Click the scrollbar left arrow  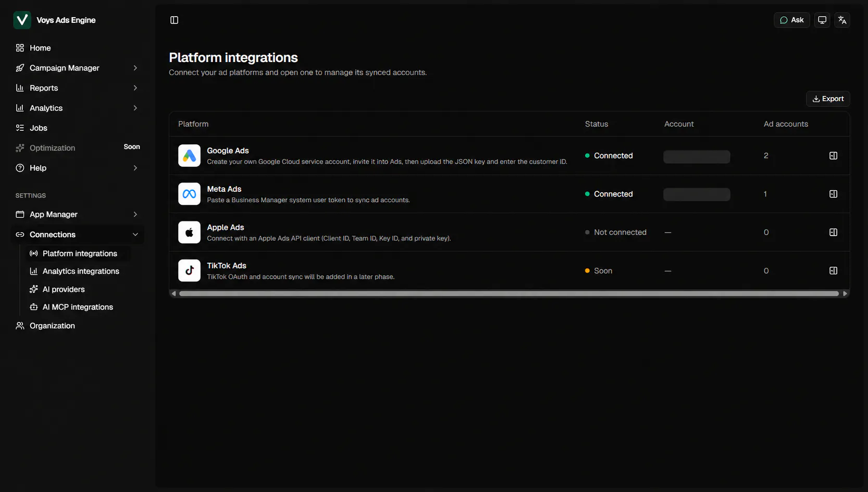[x=173, y=294]
